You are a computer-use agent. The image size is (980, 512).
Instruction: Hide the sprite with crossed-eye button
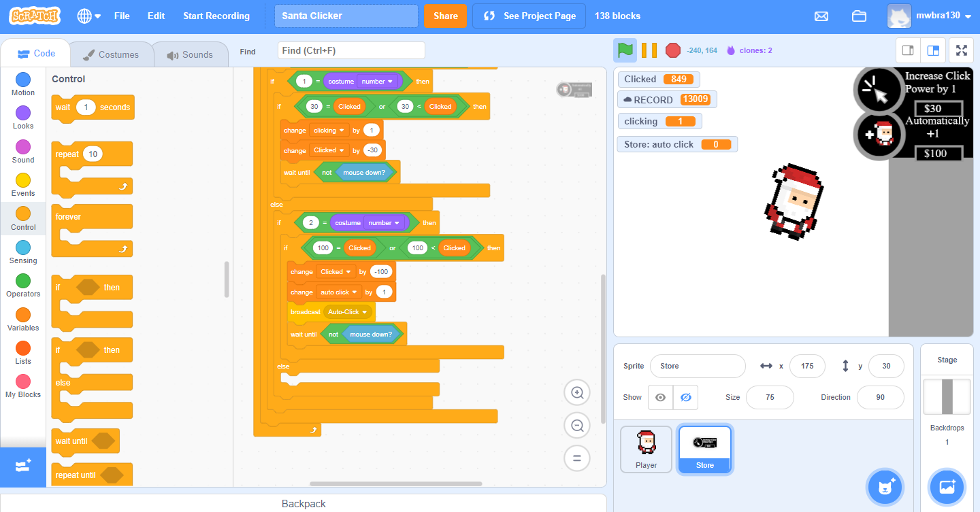685,397
